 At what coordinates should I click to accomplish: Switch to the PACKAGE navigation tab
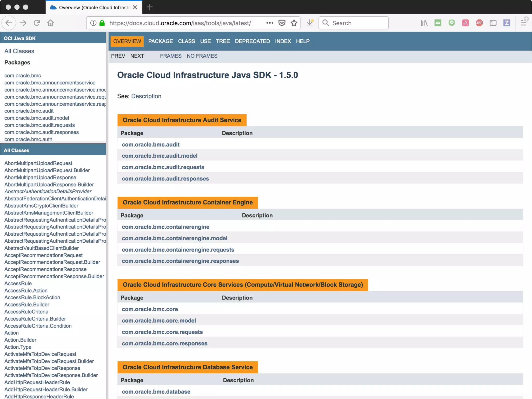pos(160,41)
